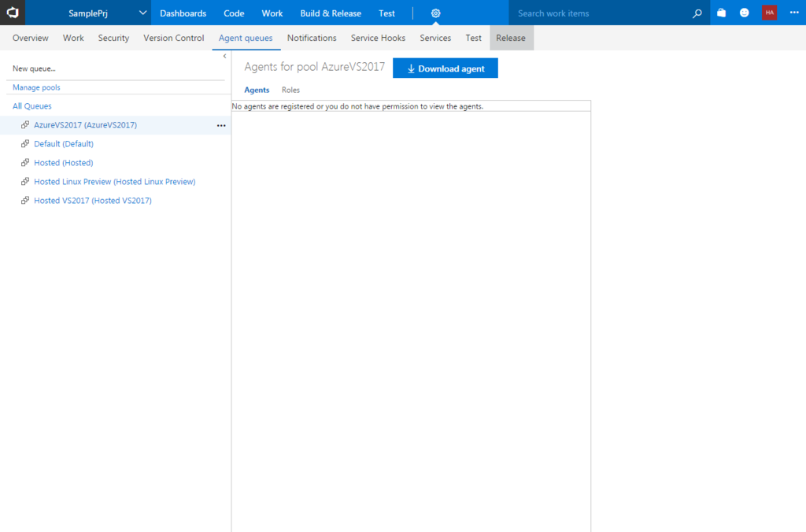Click the Hosted queue icon
This screenshot has height=532, width=806.
(x=24, y=162)
